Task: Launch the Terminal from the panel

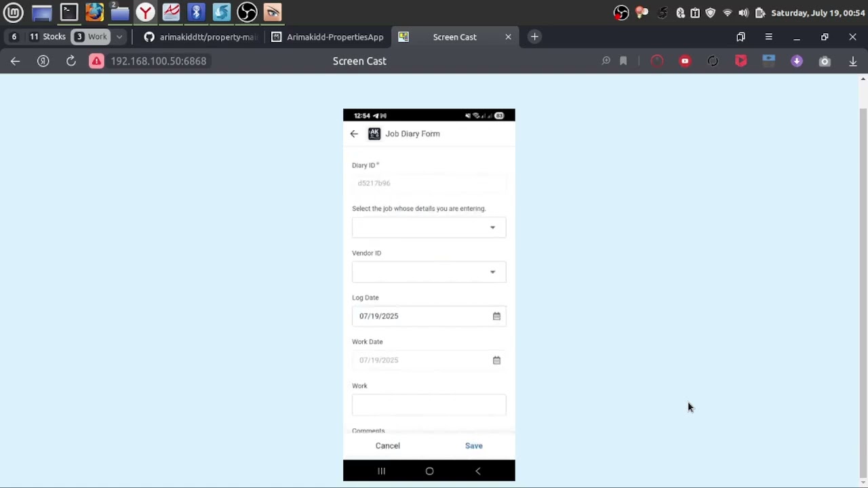Action: click(x=68, y=12)
